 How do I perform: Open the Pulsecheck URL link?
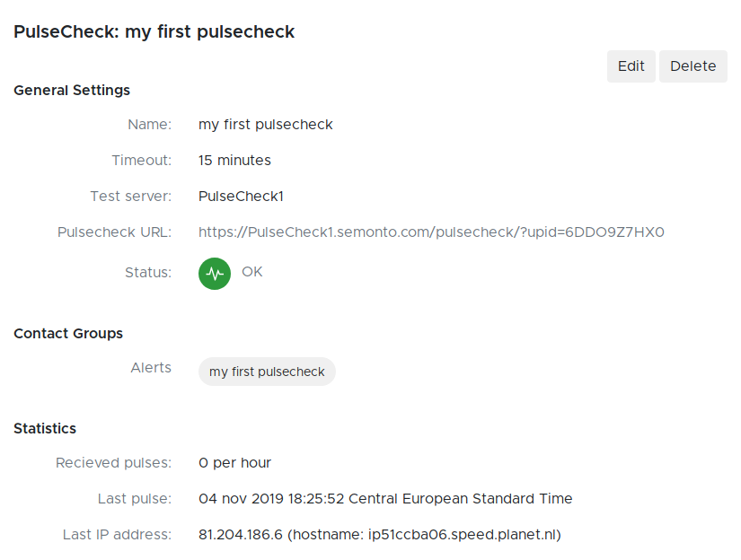click(431, 232)
